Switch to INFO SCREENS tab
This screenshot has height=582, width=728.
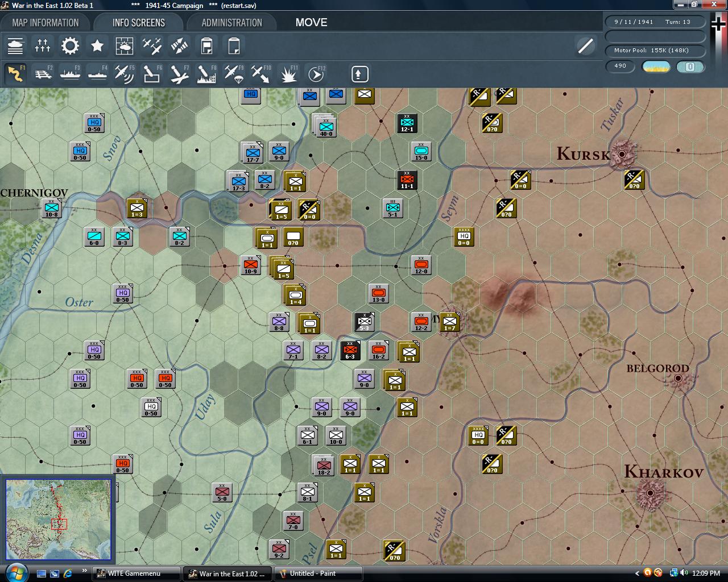click(x=139, y=23)
